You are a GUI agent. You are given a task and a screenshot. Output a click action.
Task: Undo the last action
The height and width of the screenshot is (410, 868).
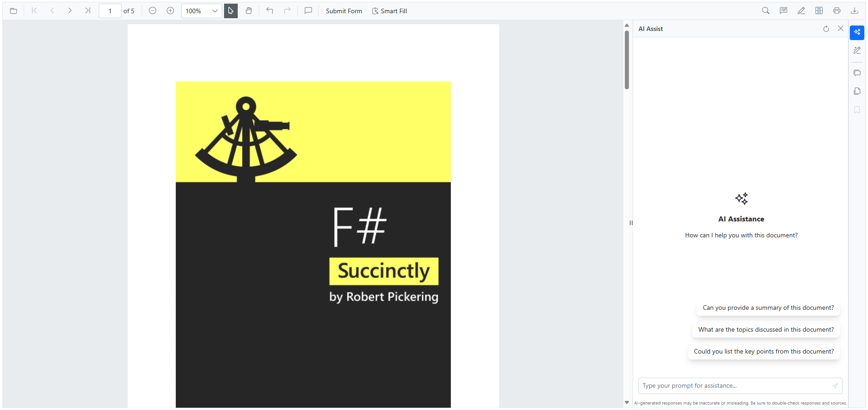click(x=270, y=10)
